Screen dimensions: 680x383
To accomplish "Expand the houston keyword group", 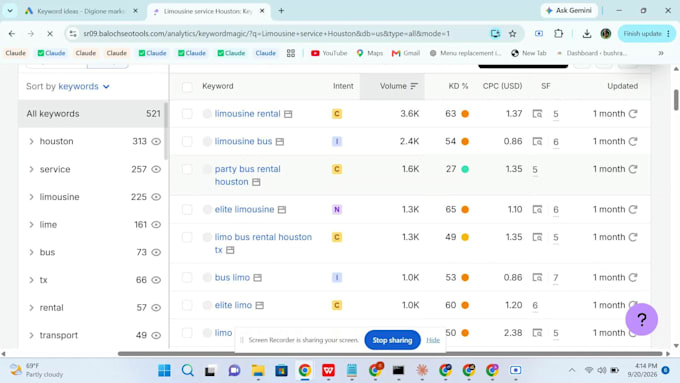I will [x=31, y=141].
